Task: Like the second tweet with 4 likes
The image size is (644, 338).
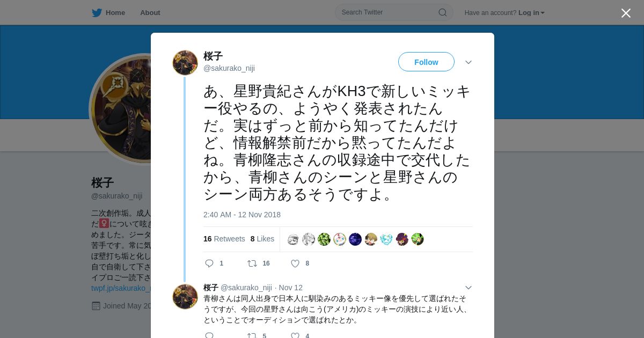Action: point(295,336)
